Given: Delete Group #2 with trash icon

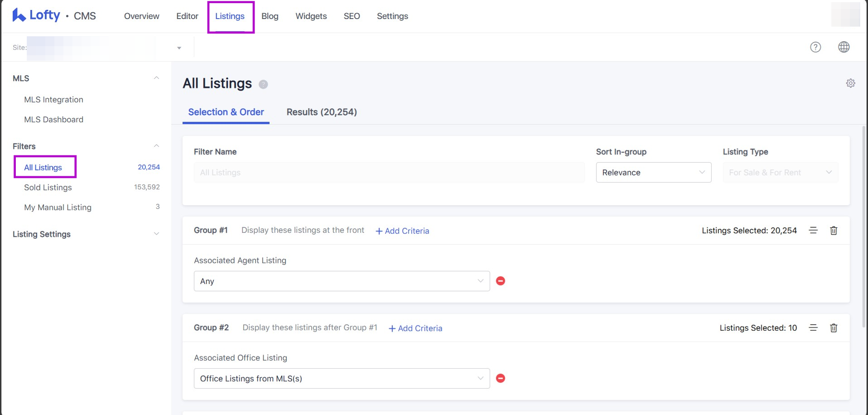Looking at the screenshot, I should click(x=833, y=328).
